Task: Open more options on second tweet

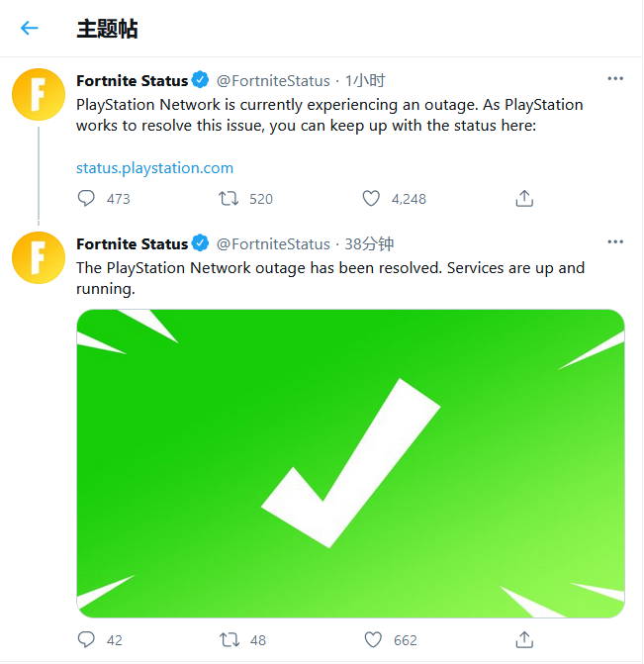Action: click(x=615, y=242)
